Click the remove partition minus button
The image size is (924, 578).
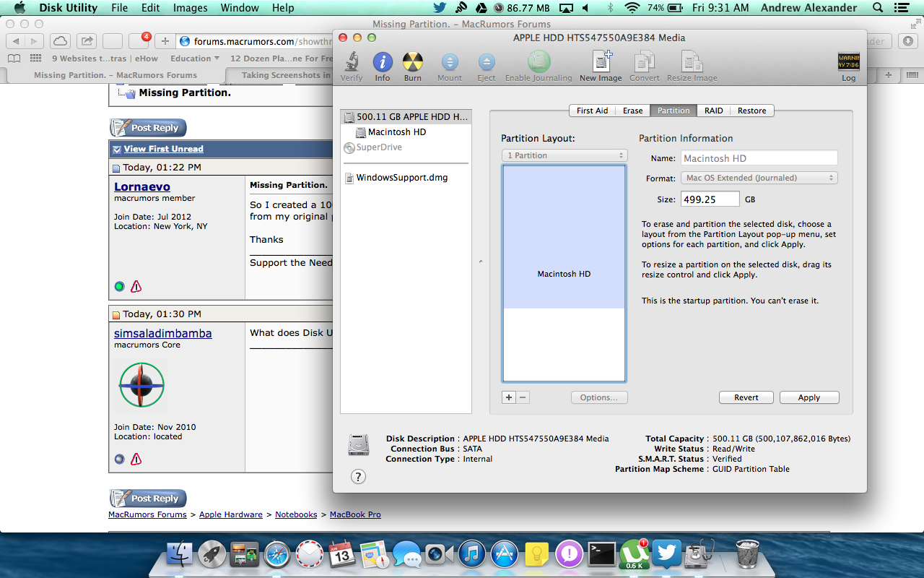pyautogui.click(x=523, y=397)
